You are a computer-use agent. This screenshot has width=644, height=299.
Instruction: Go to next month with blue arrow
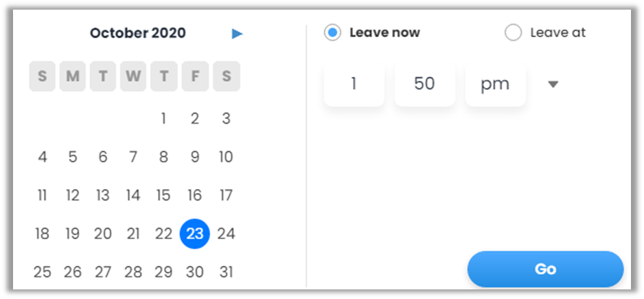click(x=238, y=34)
